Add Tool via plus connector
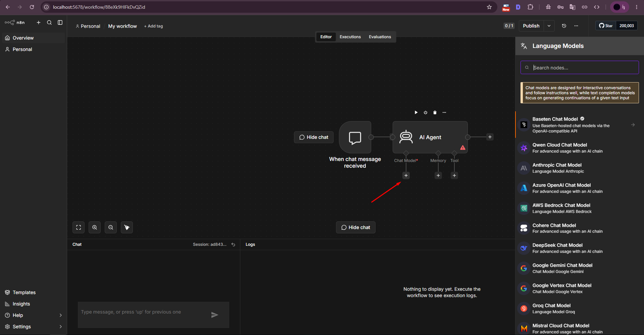 click(454, 175)
